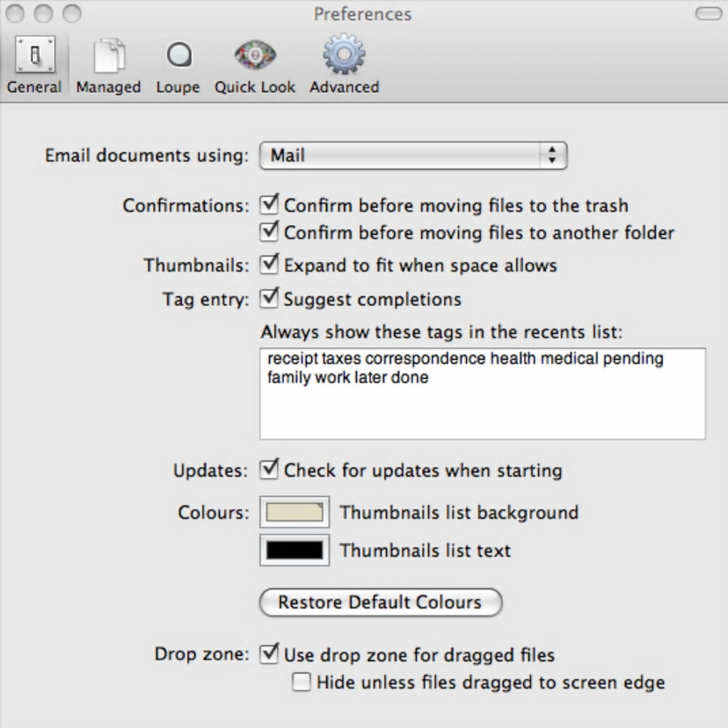
Task: Click the red close window button
Action: pos(15,14)
